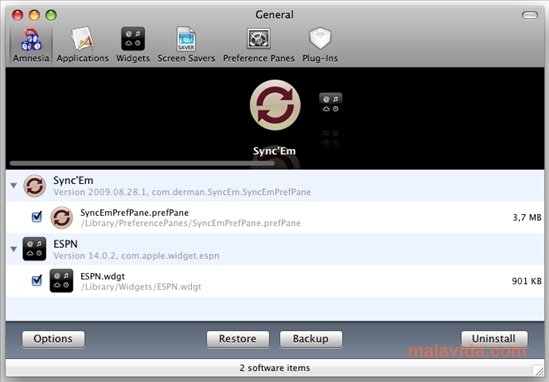Click the red close window button
549x382 pixels.
coord(18,15)
